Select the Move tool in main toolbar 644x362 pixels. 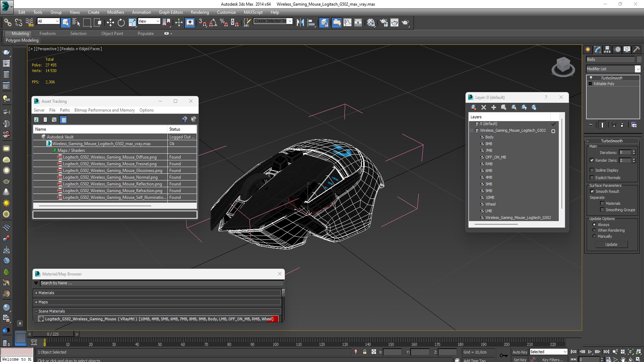tap(110, 22)
